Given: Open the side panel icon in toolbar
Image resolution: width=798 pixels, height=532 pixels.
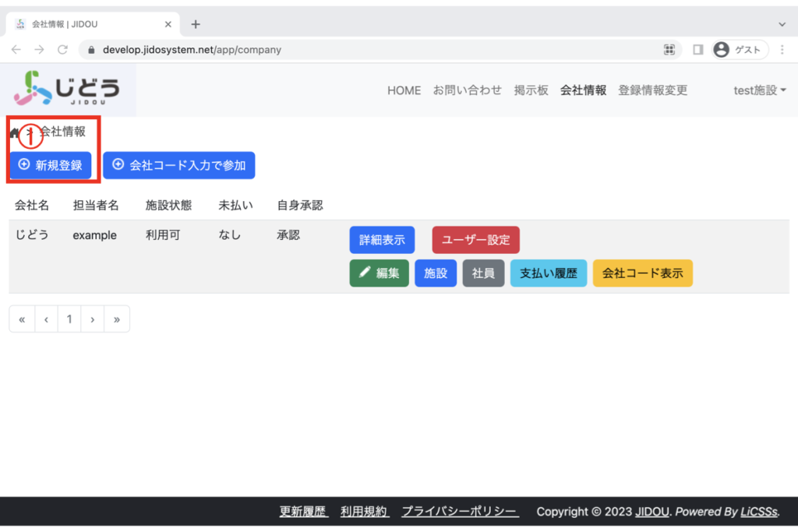Looking at the screenshot, I should coord(697,50).
